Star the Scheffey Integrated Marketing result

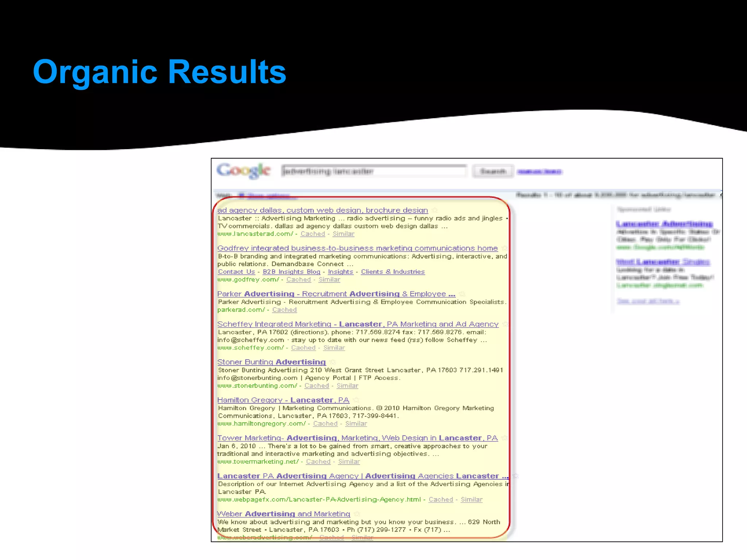(x=505, y=324)
